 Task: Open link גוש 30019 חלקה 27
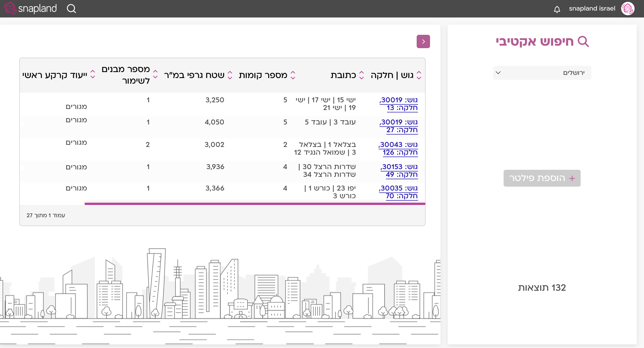[x=399, y=126]
